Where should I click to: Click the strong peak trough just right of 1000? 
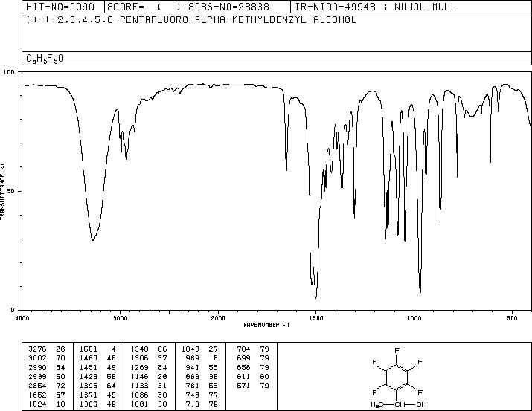click(420, 292)
